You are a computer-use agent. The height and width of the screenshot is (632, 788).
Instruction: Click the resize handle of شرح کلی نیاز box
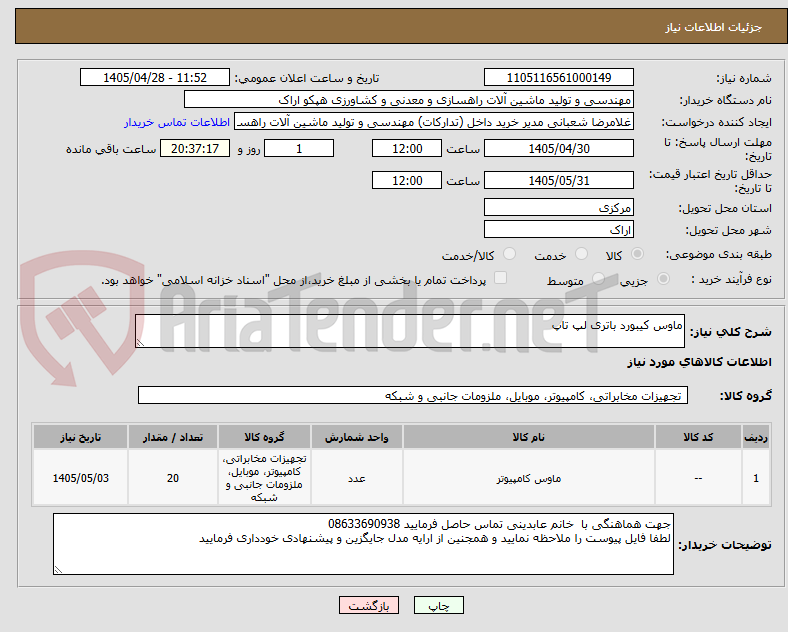click(140, 343)
